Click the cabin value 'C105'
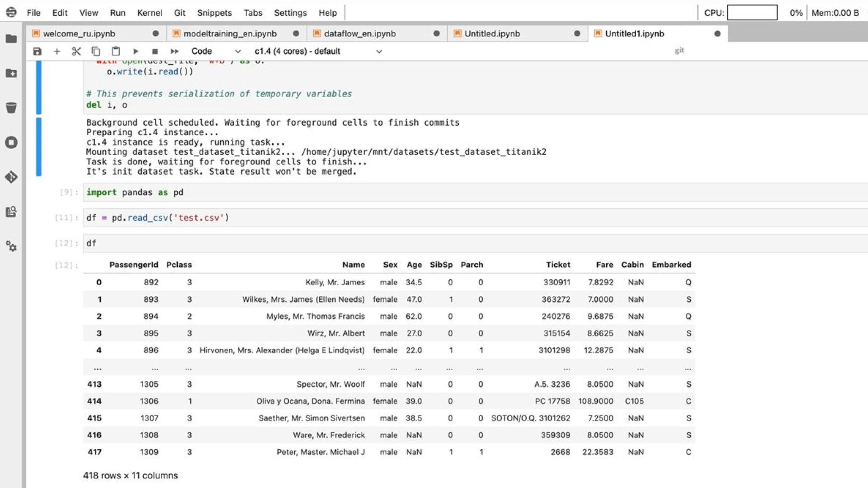Image resolution: width=868 pixels, height=488 pixels. 634,401
